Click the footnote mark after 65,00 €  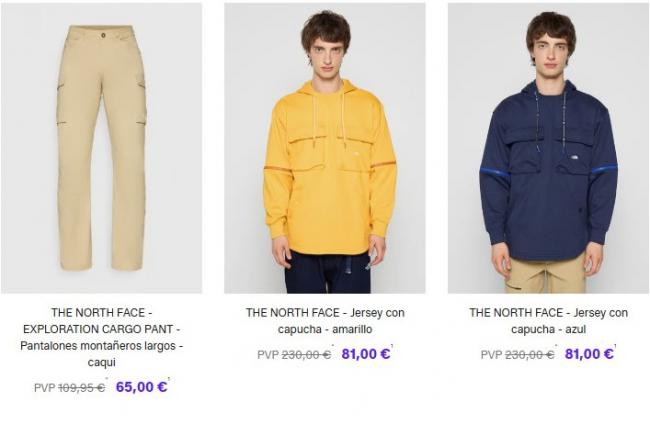169,378
